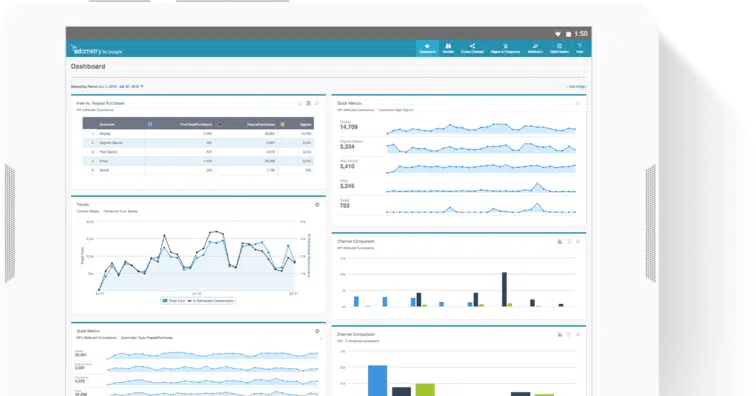Select chart view icon in upper Channel Comparison
The width and height of the screenshot is (756, 396).
click(560, 241)
